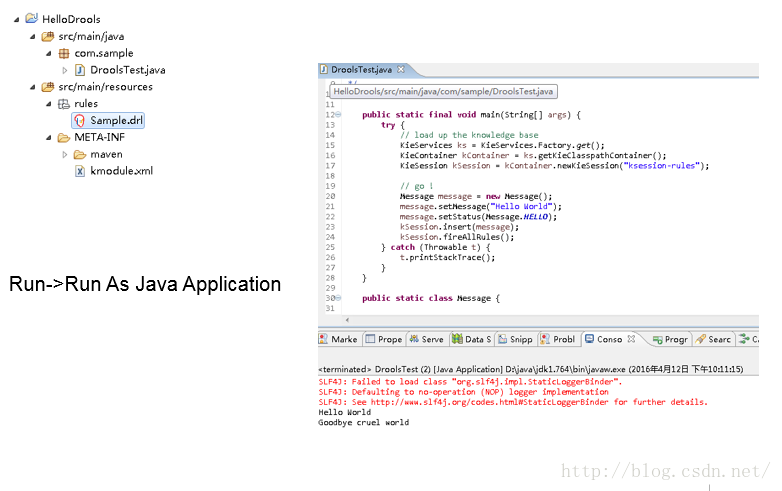Click the Properties tab icon
Screen dimensions: 782x491
coord(370,339)
